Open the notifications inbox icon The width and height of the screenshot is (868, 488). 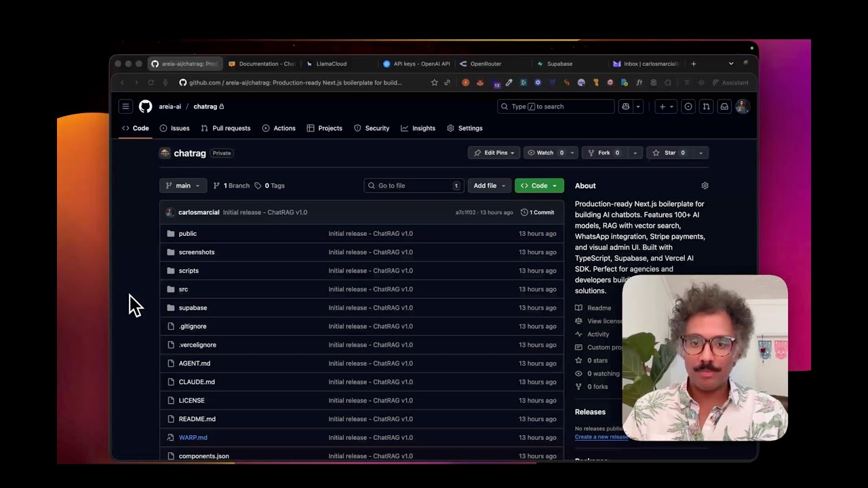point(724,106)
